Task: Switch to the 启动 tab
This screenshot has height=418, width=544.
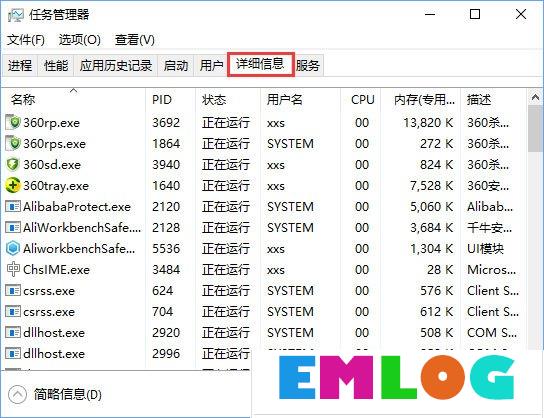Action: pos(176,65)
